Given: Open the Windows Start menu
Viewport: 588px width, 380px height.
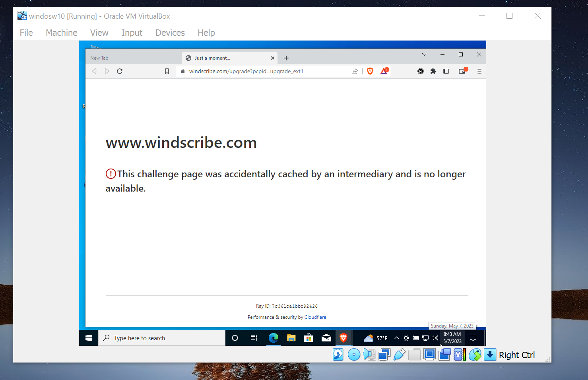Looking at the screenshot, I should coord(89,338).
